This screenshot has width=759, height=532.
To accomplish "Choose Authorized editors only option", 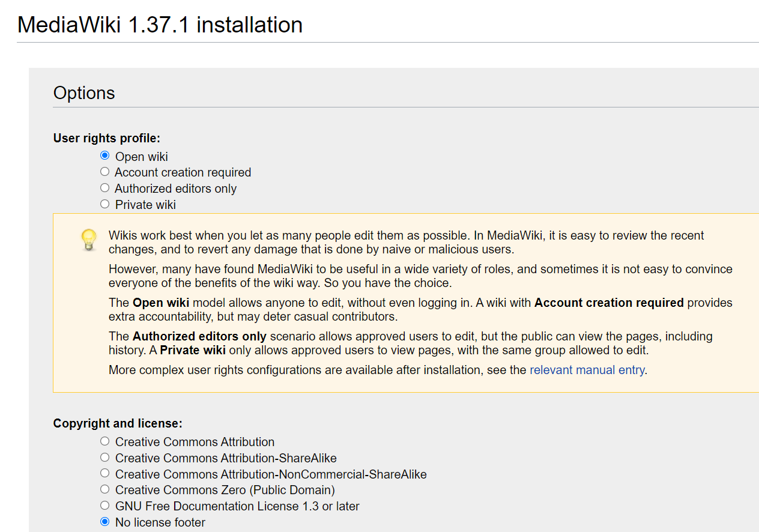I will (x=104, y=187).
